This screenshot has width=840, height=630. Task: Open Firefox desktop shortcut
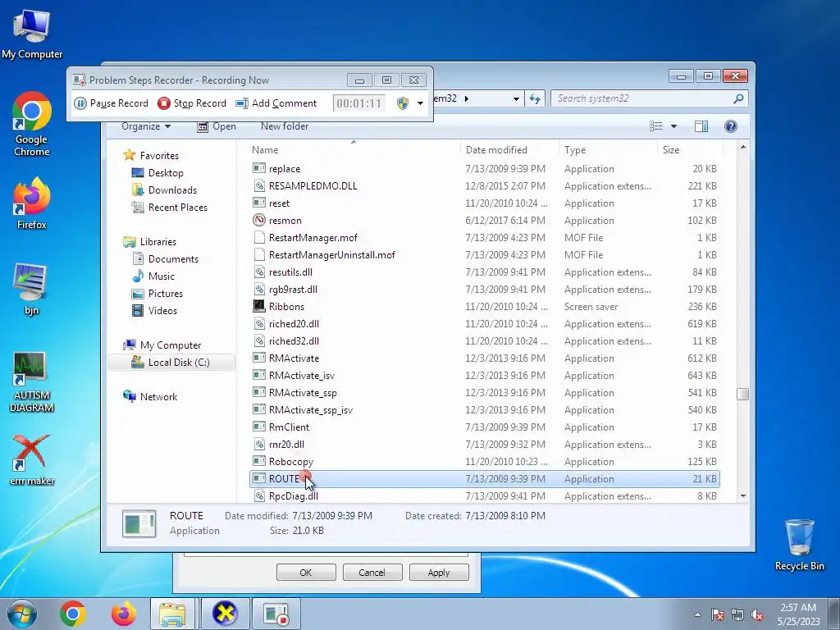point(32,203)
